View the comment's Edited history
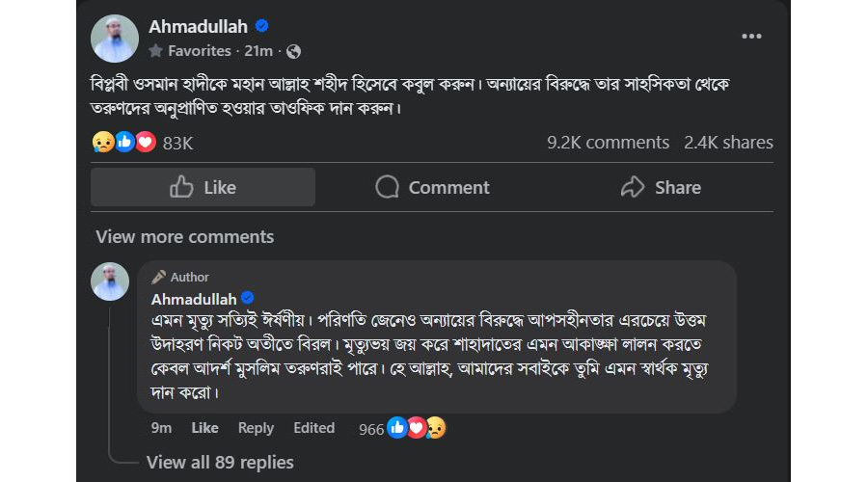 coord(314,428)
